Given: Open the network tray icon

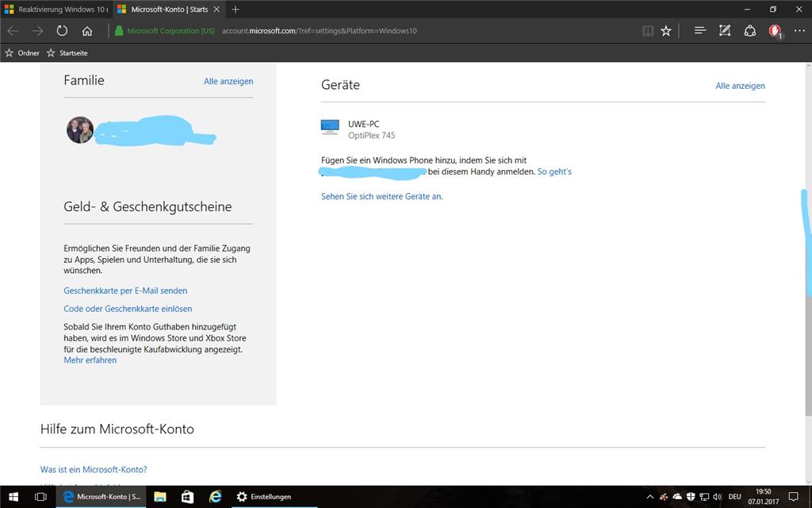Looking at the screenshot, I should (704, 497).
